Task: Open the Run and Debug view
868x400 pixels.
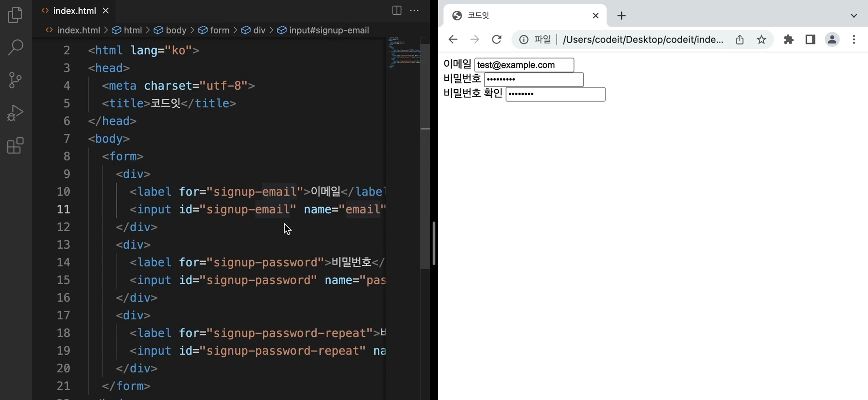Action: coord(15,113)
